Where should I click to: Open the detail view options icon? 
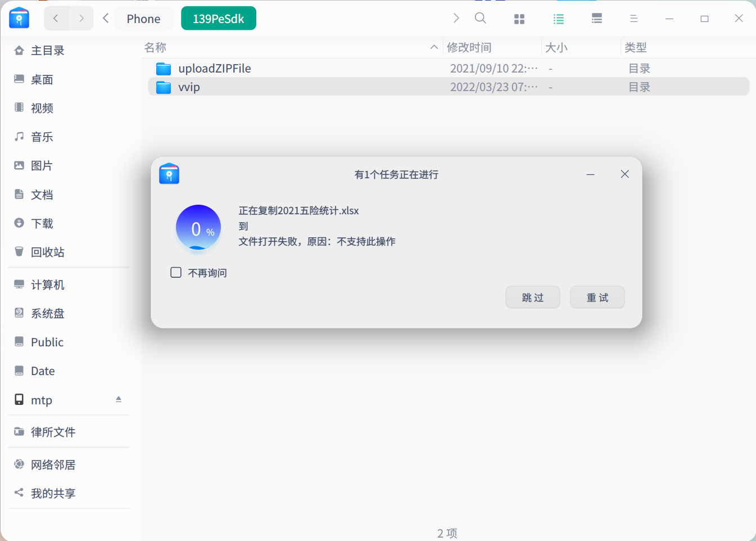pos(597,19)
